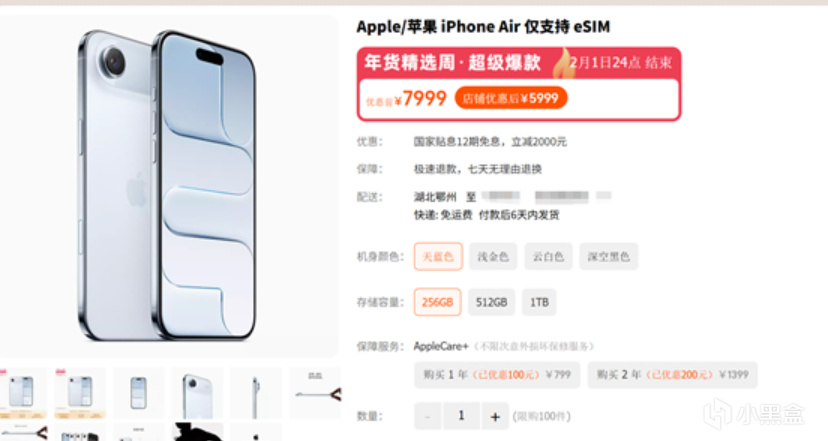Pick the 深空黑色 color option
This screenshot has height=441, width=828.
click(608, 257)
